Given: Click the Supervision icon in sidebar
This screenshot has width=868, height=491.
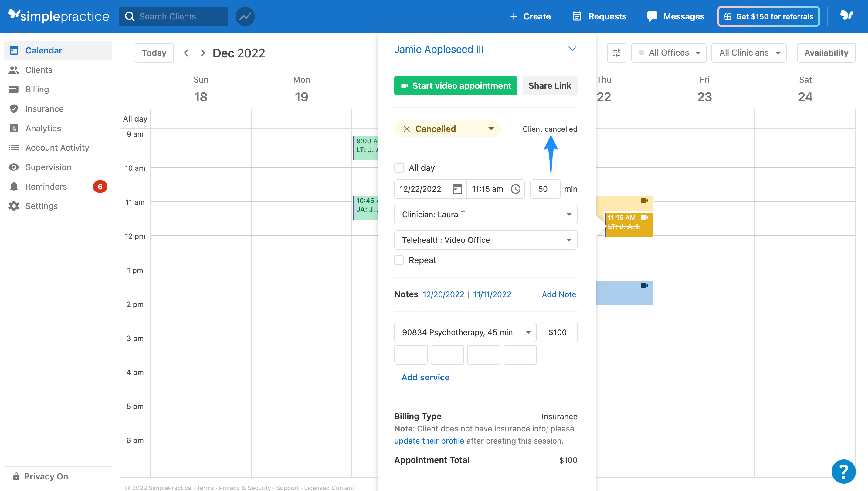Looking at the screenshot, I should point(14,167).
